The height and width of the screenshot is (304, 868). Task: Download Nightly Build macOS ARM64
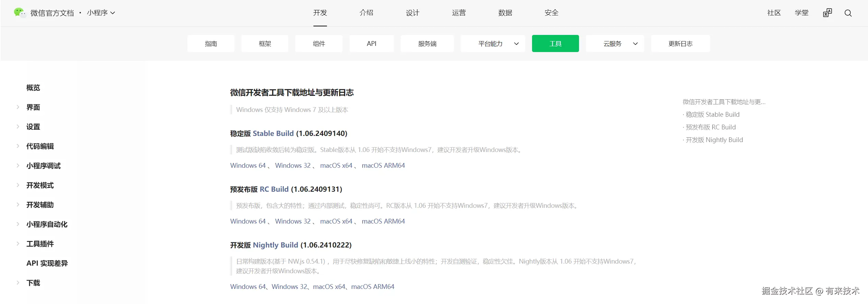click(373, 287)
